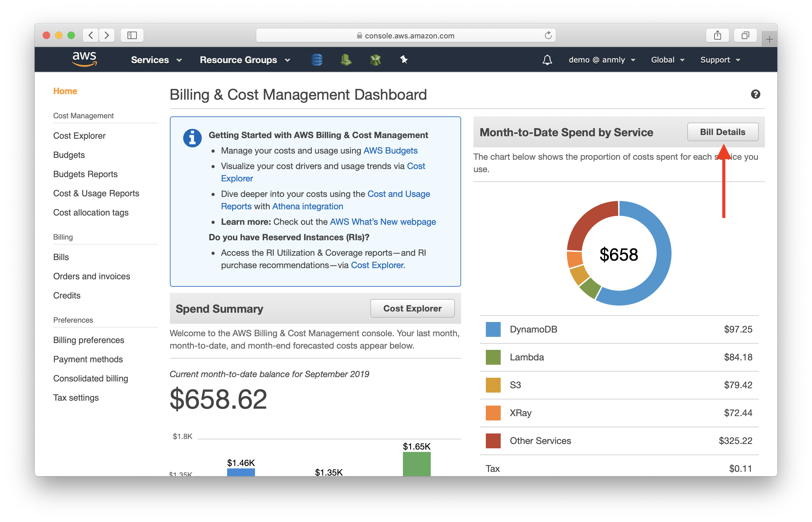Image resolution: width=812 pixels, height=522 pixels.
Task: Open the notifications bell icon
Action: tap(547, 60)
